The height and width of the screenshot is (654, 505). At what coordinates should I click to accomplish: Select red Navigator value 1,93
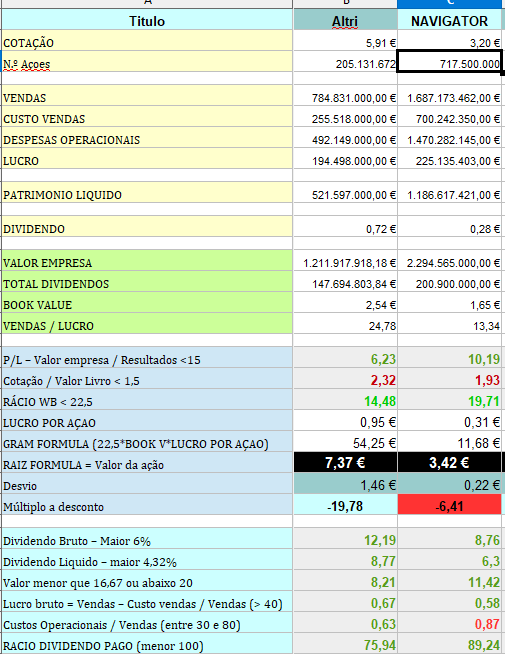coord(450,380)
